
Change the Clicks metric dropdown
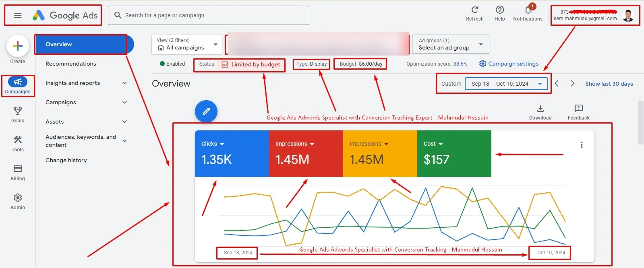[213, 144]
